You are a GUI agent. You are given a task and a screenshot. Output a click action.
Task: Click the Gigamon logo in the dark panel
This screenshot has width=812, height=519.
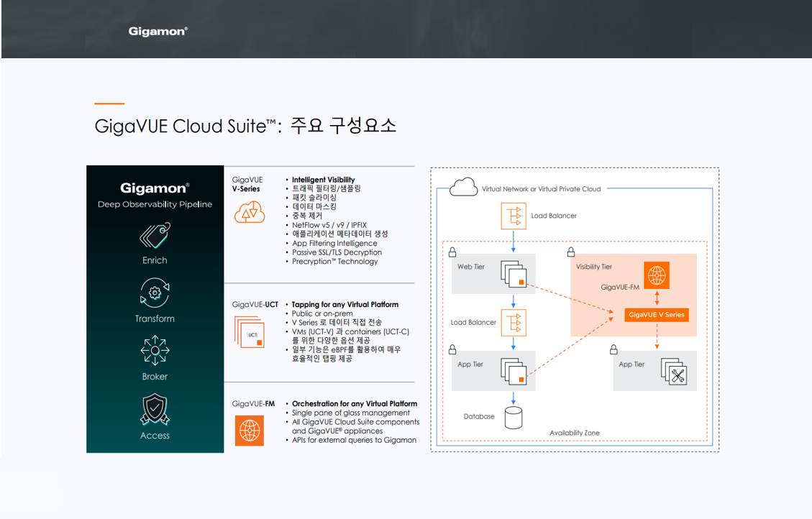[x=155, y=188]
